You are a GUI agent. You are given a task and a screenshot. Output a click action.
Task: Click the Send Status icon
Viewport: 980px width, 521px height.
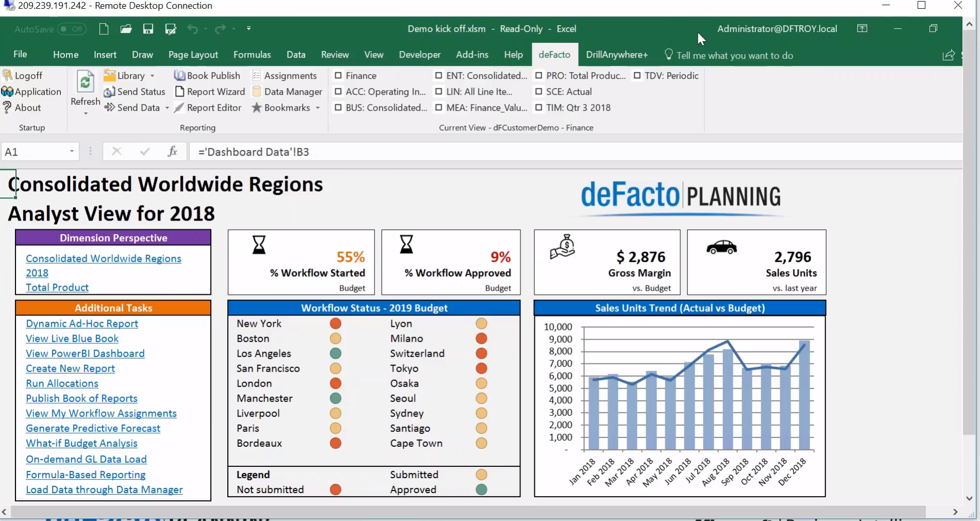pyautogui.click(x=109, y=92)
